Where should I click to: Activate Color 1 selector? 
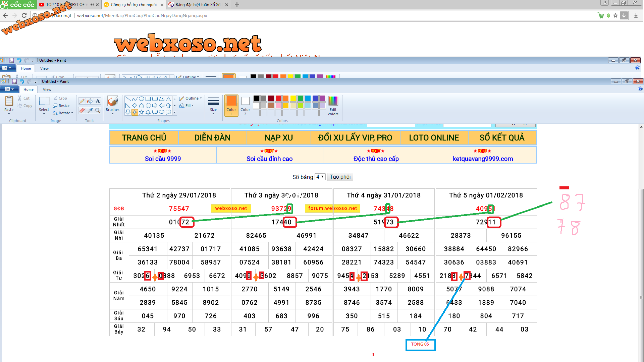tap(231, 106)
